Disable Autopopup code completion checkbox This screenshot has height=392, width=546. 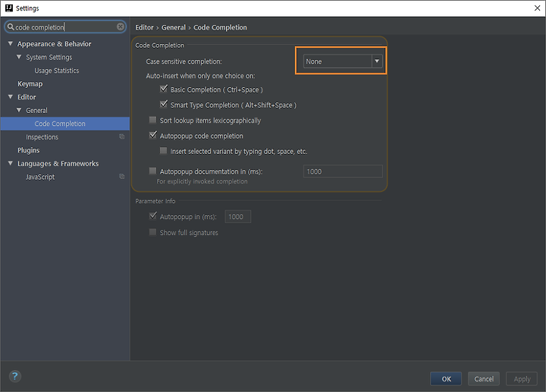[x=152, y=135]
